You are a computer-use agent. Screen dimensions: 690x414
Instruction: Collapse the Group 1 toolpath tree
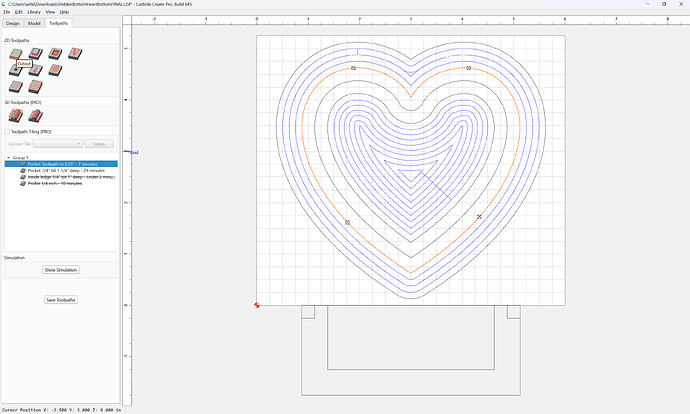click(8, 158)
